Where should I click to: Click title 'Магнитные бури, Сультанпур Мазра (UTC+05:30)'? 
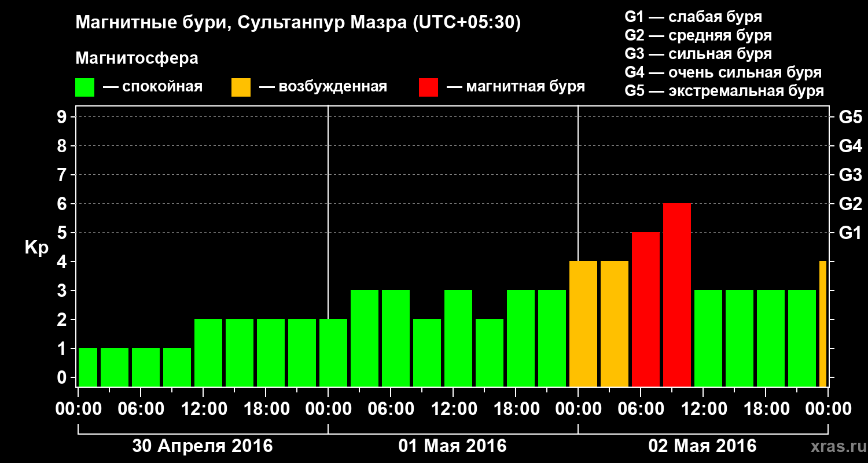299,23
